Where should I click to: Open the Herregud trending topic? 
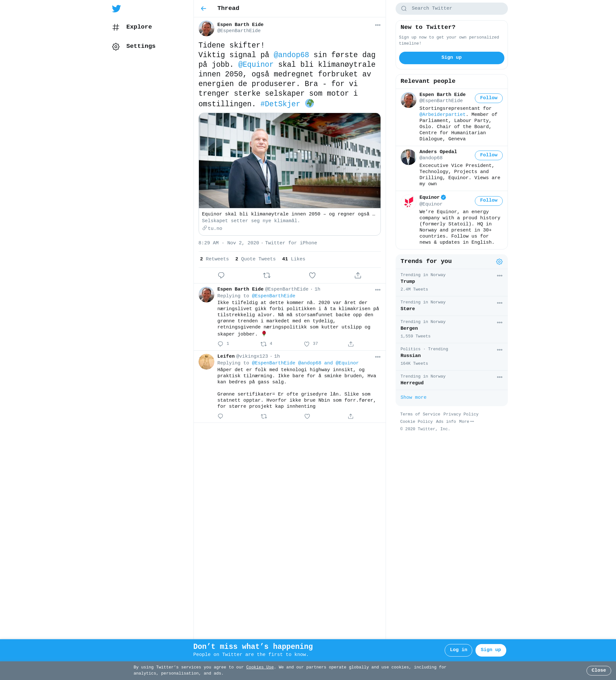click(x=451, y=380)
